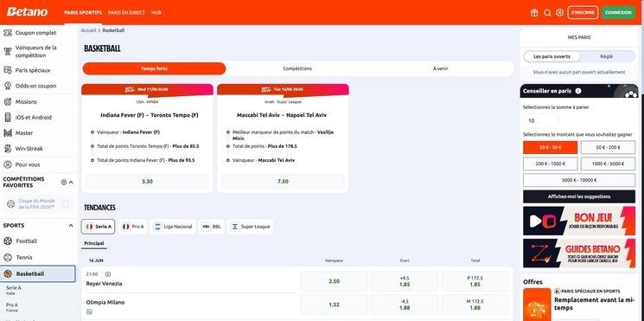Click the Win-Streak icon
Viewport: 644px width, 321px height.
[x=8, y=148]
